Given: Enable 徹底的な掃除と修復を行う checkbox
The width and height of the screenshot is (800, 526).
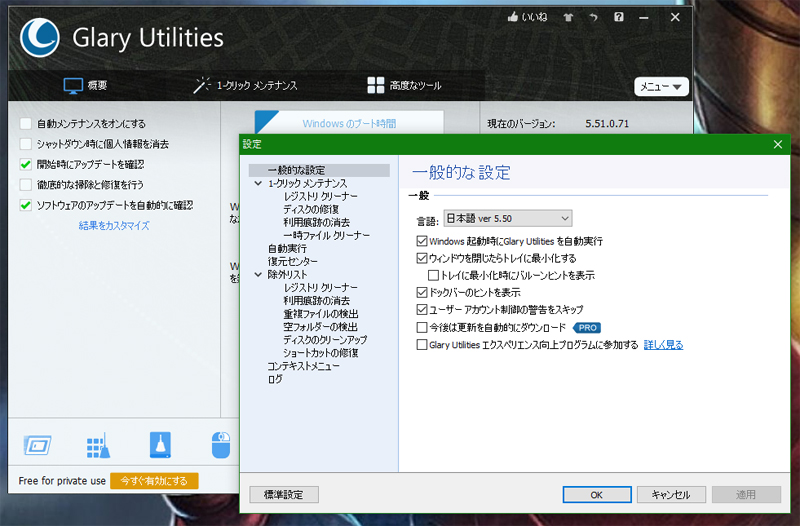Looking at the screenshot, I should (x=26, y=185).
